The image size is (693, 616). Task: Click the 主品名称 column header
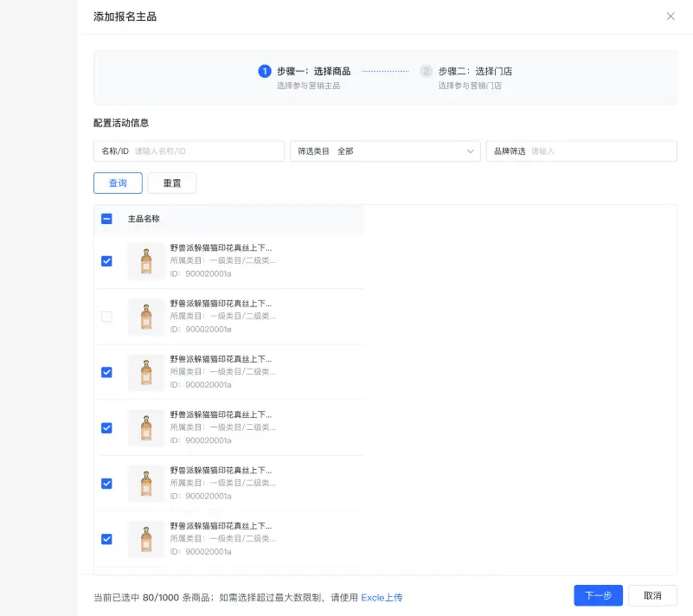[144, 219]
